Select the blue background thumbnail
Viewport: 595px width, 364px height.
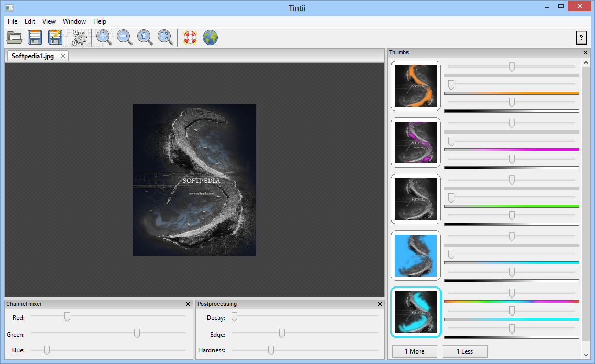click(x=416, y=256)
